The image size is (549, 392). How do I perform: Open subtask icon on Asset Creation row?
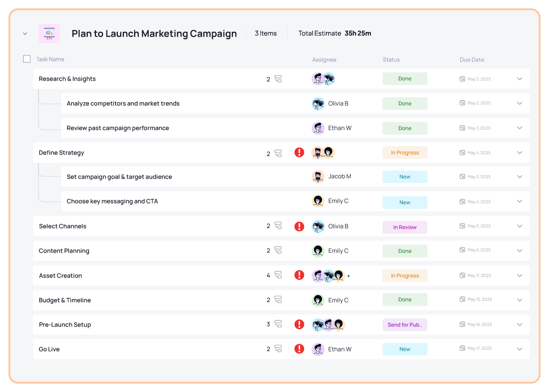pos(278,275)
